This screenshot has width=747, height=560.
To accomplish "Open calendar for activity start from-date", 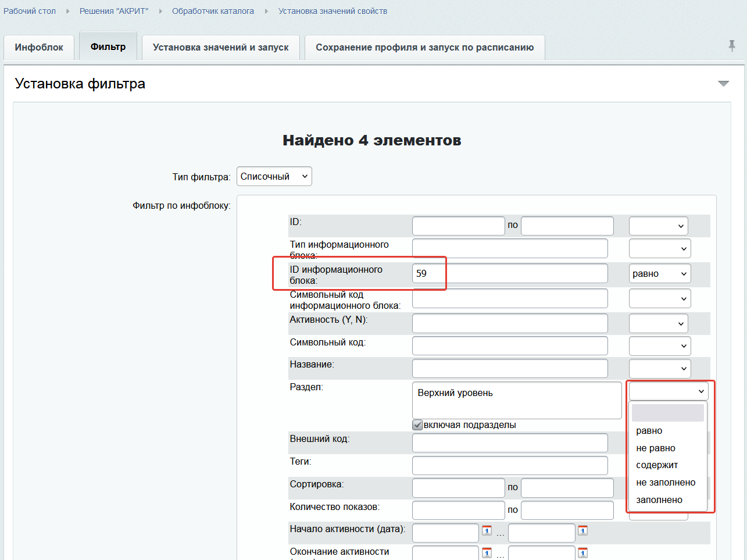I will 487,530.
